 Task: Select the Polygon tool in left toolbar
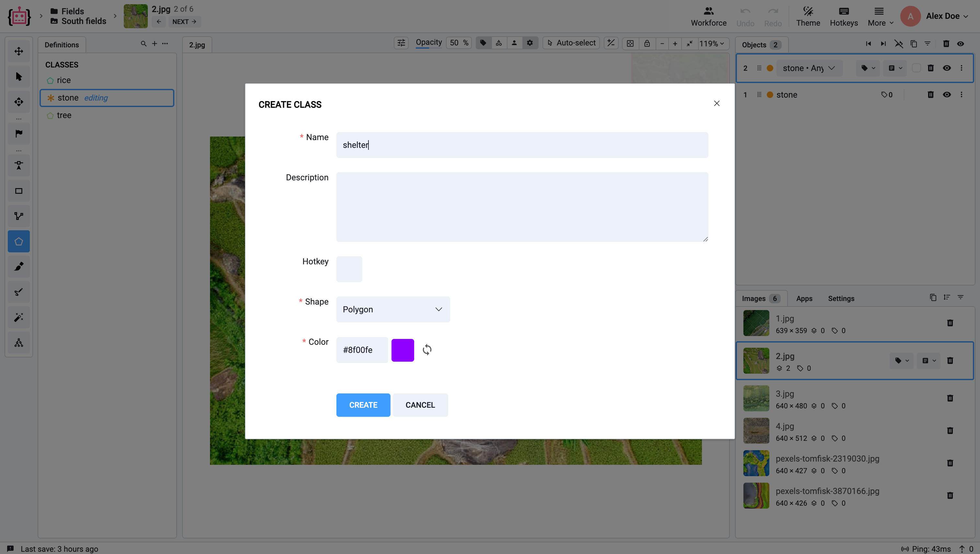click(x=19, y=241)
